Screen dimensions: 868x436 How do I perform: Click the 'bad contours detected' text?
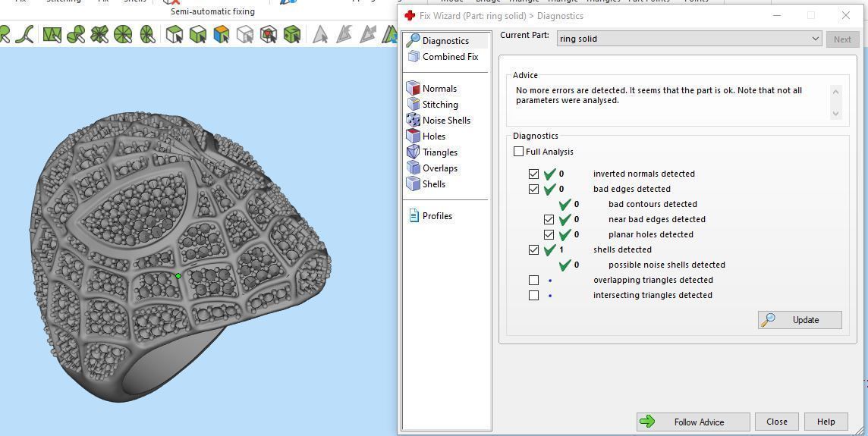[x=653, y=204]
